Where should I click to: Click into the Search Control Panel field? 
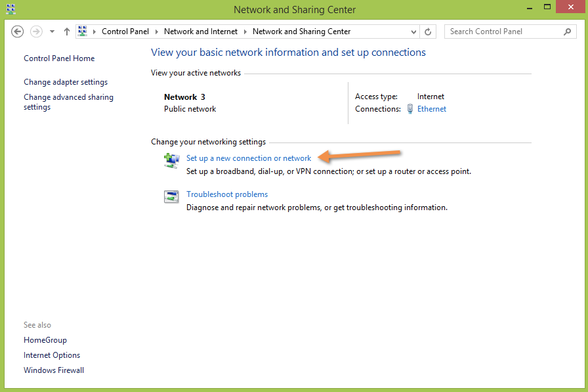click(x=502, y=32)
